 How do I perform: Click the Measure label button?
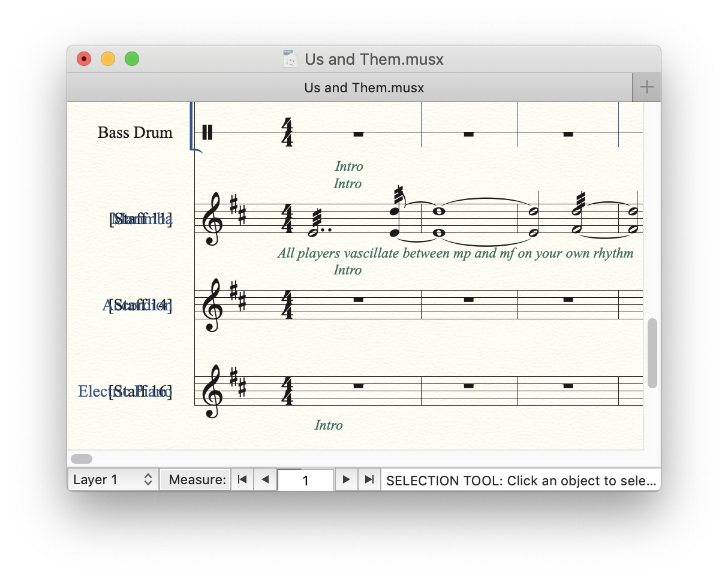coord(195,480)
